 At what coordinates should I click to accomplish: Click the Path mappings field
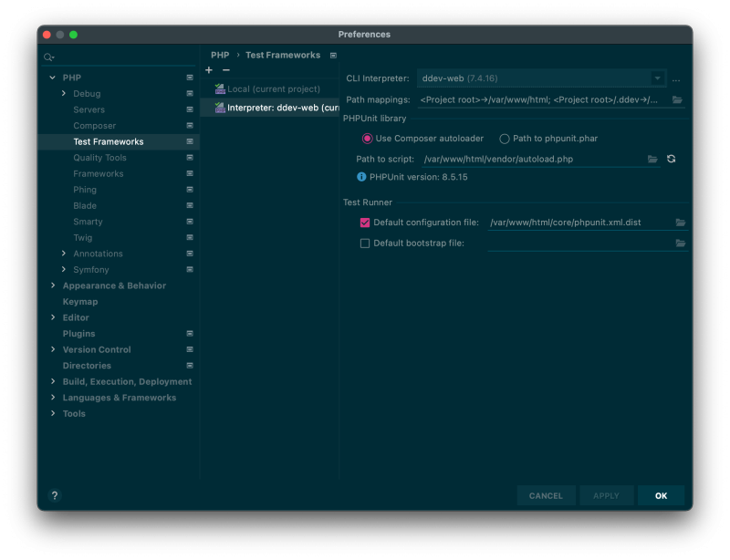(544, 99)
